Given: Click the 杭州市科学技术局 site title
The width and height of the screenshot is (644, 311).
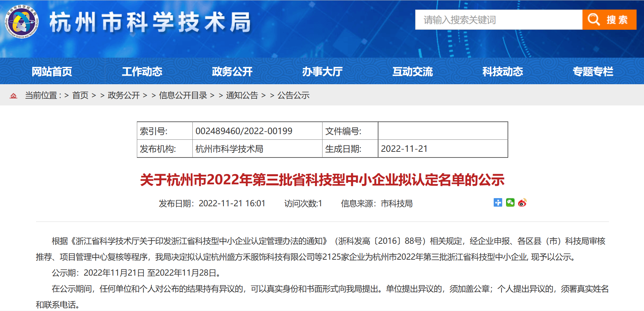Looking at the screenshot, I should [x=150, y=23].
